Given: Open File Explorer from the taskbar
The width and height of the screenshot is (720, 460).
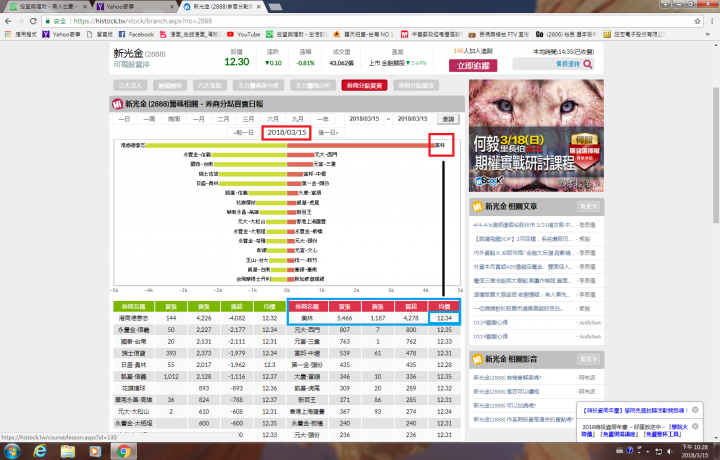Looking at the screenshot, I should pos(68,451).
